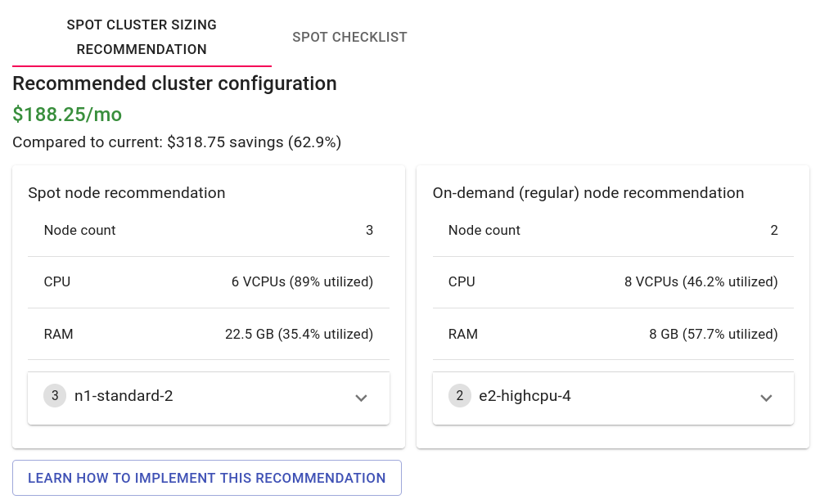Screen dimensions: 838x504
Task: Open the on-demand node machine type selector
Action: coord(612,398)
